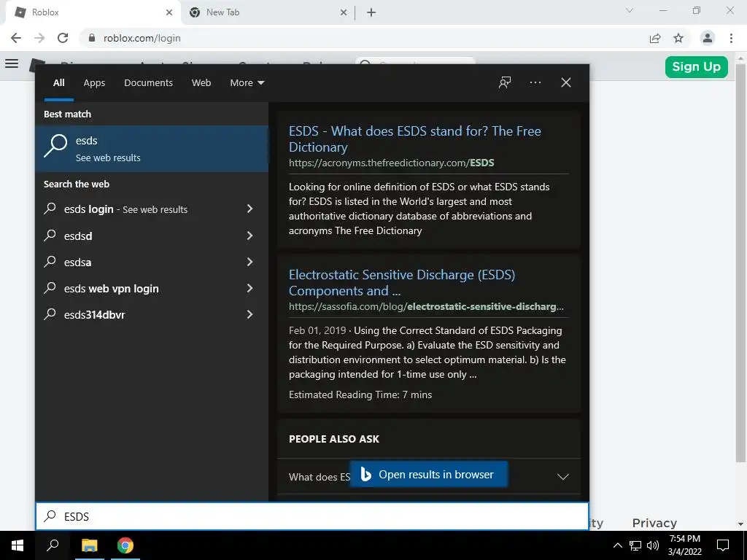Expand the More filter dropdown
Image resolution: width=747 pixels, height=560 pixels.
tap(247, 83)
